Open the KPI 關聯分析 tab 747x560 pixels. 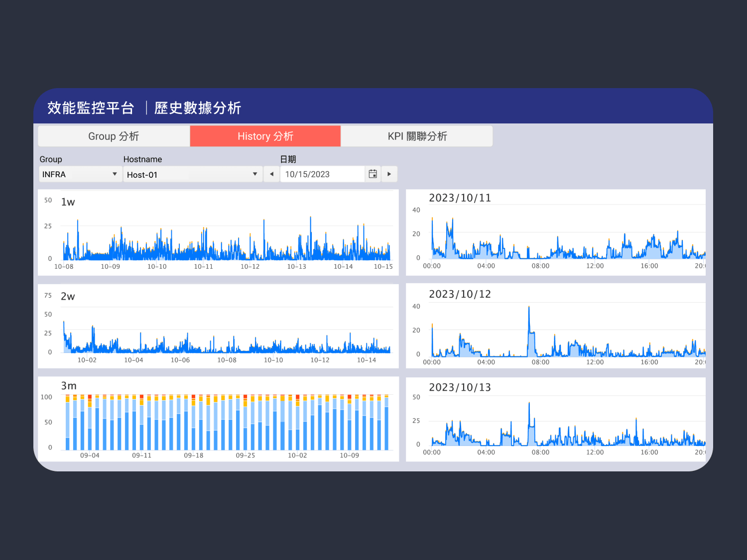pyautogui.click(x=417, y=136)
